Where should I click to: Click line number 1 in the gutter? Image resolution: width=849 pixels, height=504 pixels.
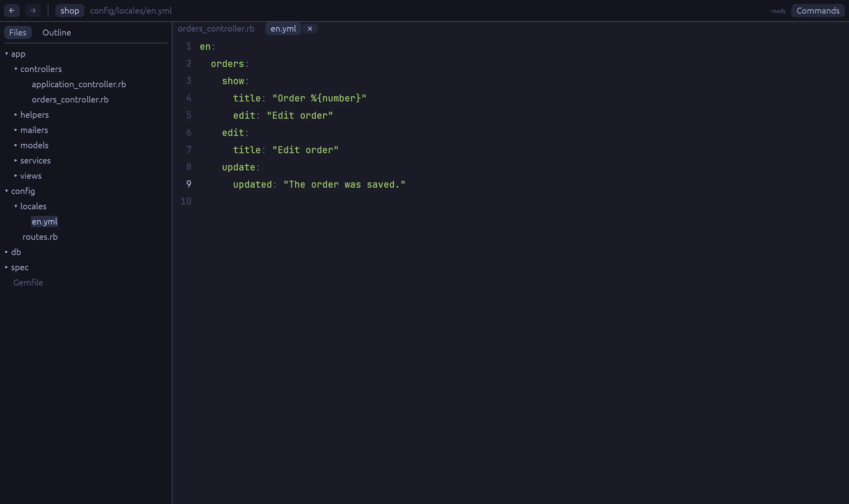(x=189, y=46)
